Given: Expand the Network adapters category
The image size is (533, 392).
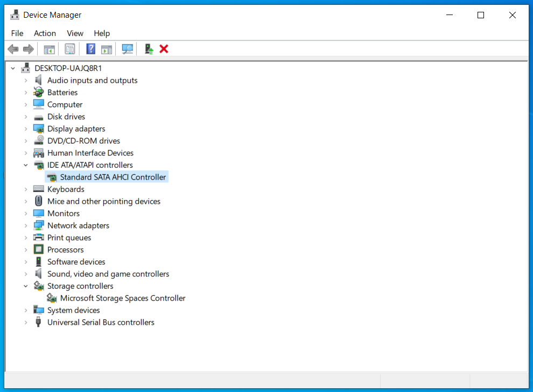Looking at the screenshot, I should tap(25, 226).
